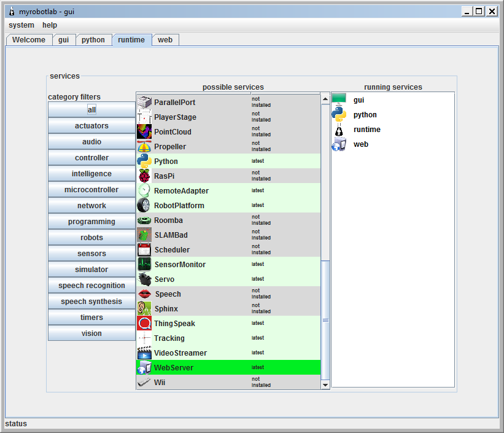Filter by network category
The width and height of the screenshot is (504, 433).
pos(91,206)
